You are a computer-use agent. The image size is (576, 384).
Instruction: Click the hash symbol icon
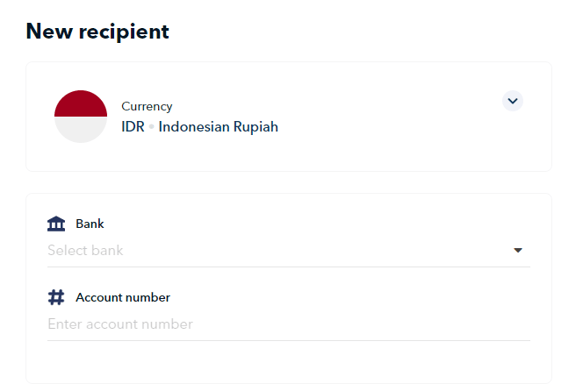[56, 297]
